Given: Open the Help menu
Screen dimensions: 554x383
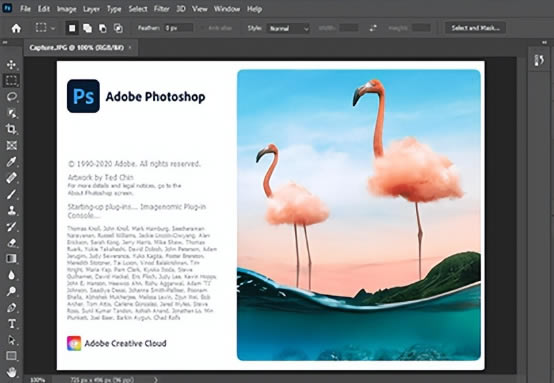Looking at the screenshot, I should click(x=254, y=9).
